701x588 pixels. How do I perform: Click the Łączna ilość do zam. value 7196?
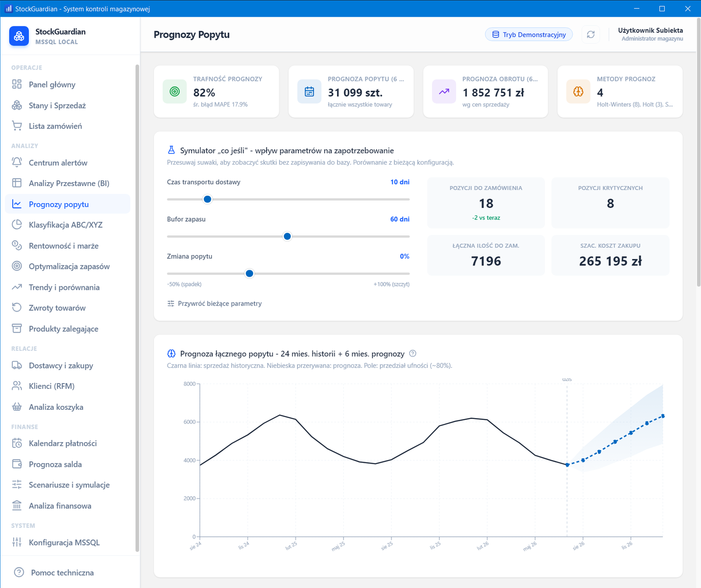(486, 261)
